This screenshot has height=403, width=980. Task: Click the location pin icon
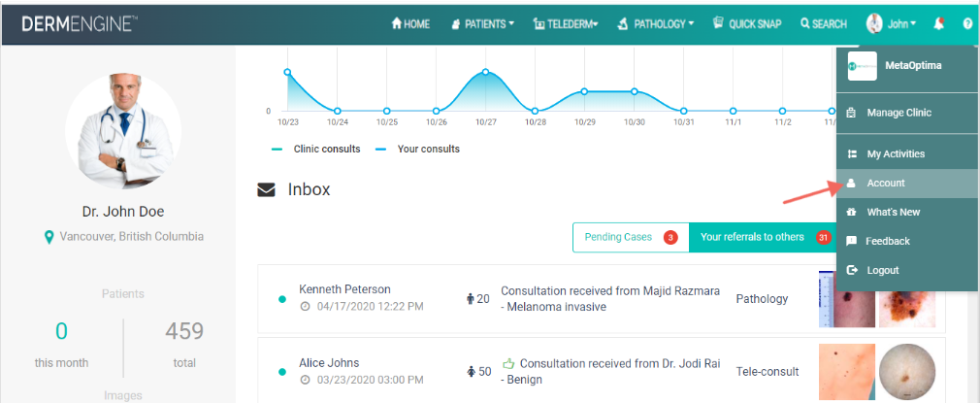click(x=49, y=237)
